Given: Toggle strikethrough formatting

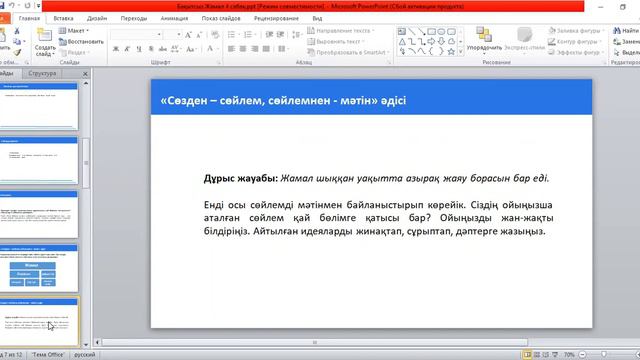Looking at the screenshot, I should 162,49.
